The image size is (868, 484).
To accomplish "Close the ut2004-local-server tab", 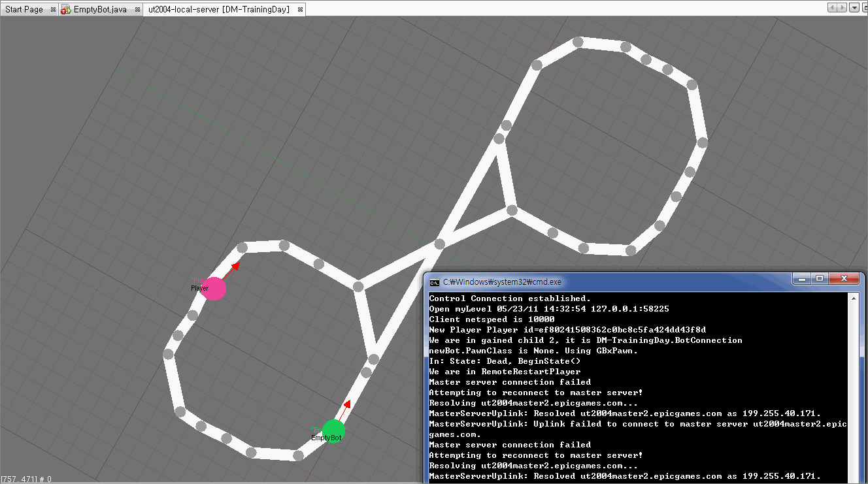I will 299,10.
